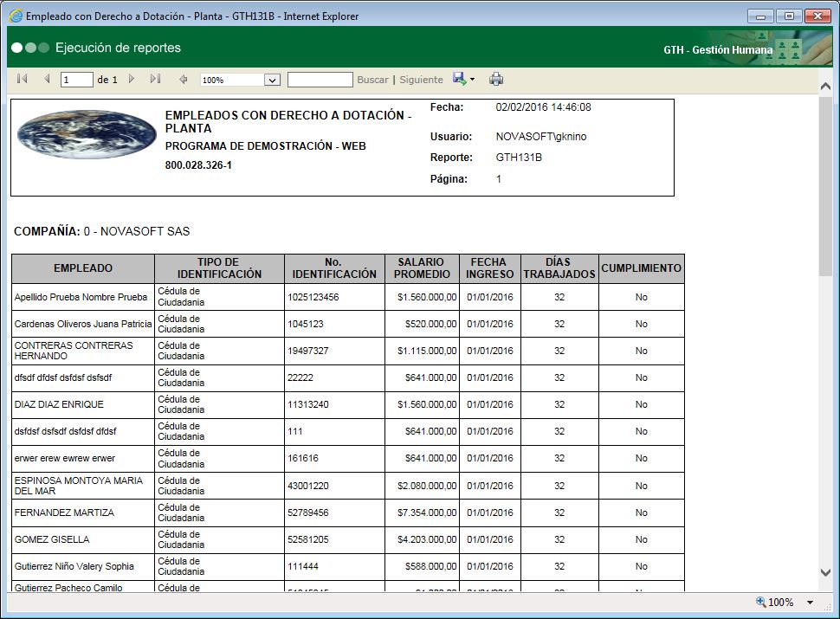Click the current page number field
Image resolution: width=840 pixels, height=619 pixels.
tap(76, 80)
